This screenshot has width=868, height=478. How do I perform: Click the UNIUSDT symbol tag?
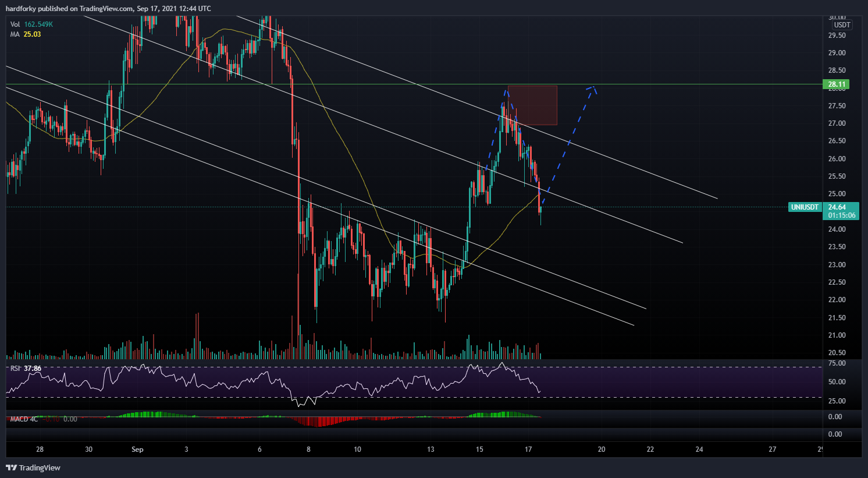[805, 207]
